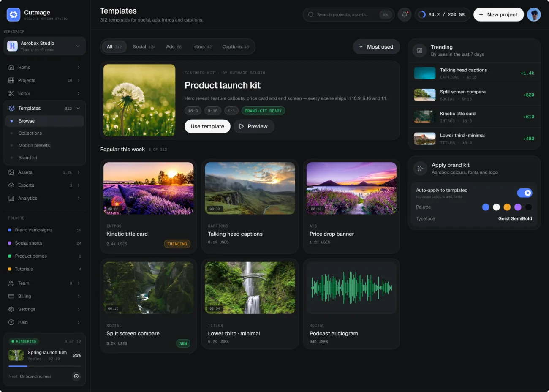Preview the Product launch kit
The width and height of the screenshot is (549, 392).
254,126
